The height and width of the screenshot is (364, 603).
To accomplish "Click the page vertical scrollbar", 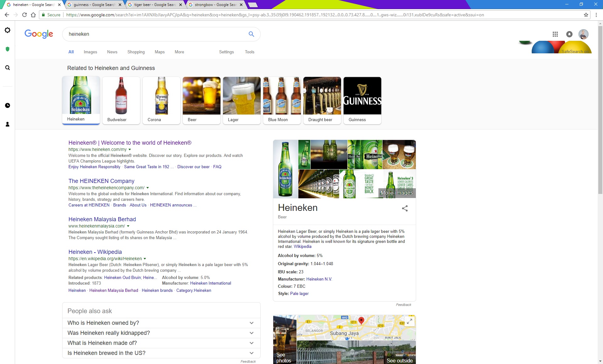I will pos(600,110).
